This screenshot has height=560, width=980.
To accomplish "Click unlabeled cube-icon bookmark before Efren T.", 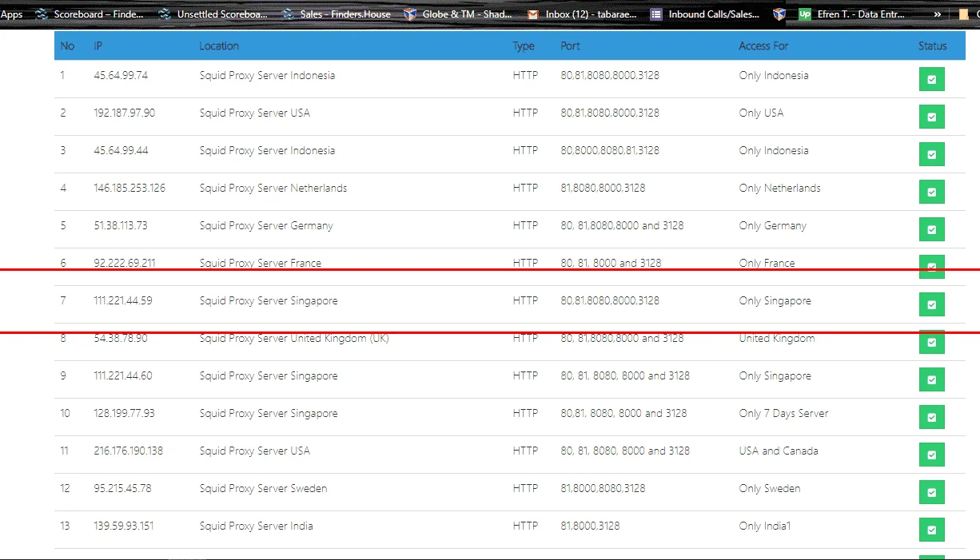I will (779, 14).
